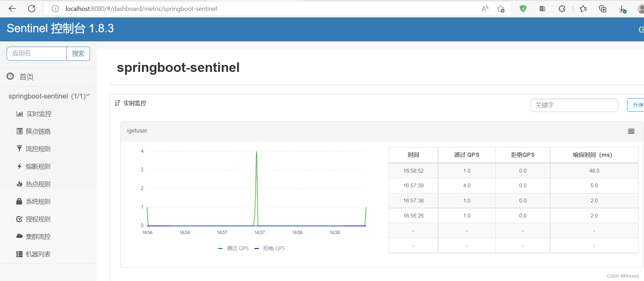Open the /getuser chart hamburger menu
Viewport: 644px width, 281px height.
pos(631,131)
